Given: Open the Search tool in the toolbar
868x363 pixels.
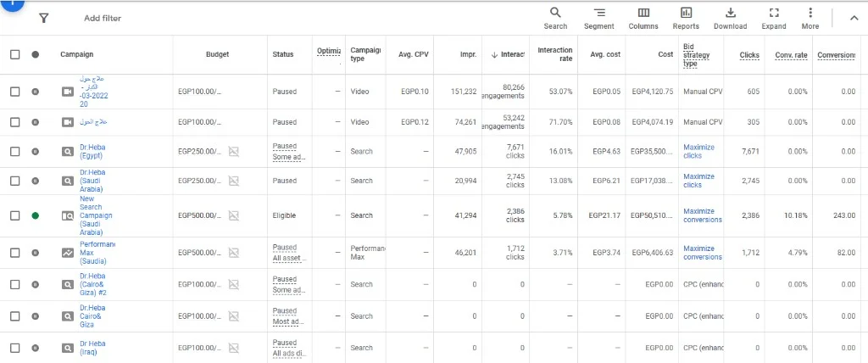Looking at the screenshot, I should [555, 19].
